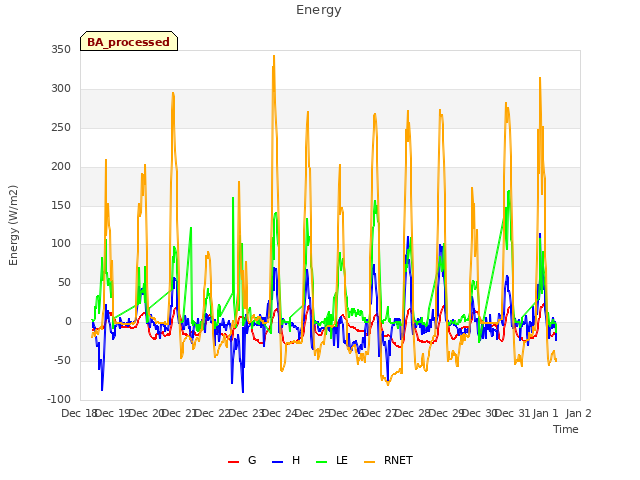
Task: Click the 300 y-axis tick label
Action: tap(61, 89)
